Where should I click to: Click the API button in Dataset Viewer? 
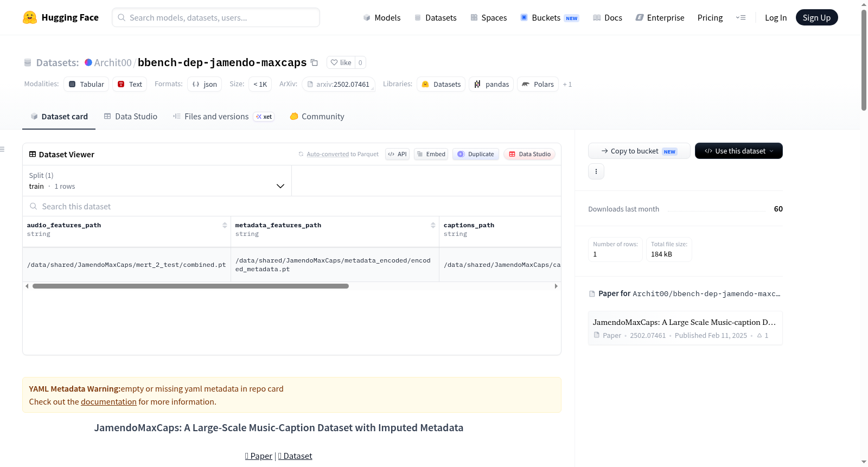(397, 154)
